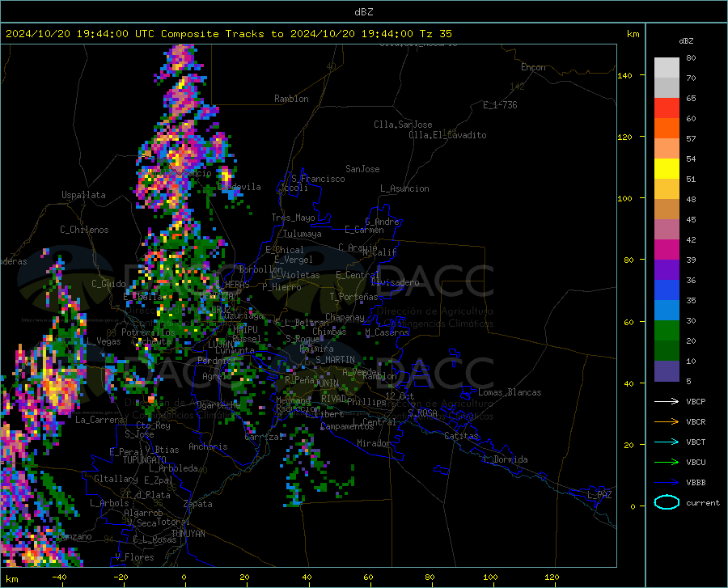This screenshot has width=728, height=588.
Task: Click the 'Catitas' map label
Action: (x=461, y=436)
